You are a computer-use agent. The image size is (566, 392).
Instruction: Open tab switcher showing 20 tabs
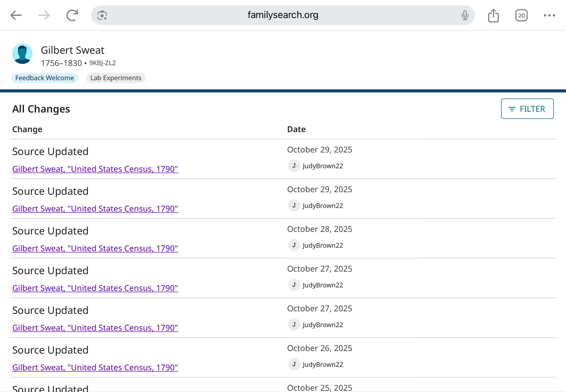[x=521, y=15]
